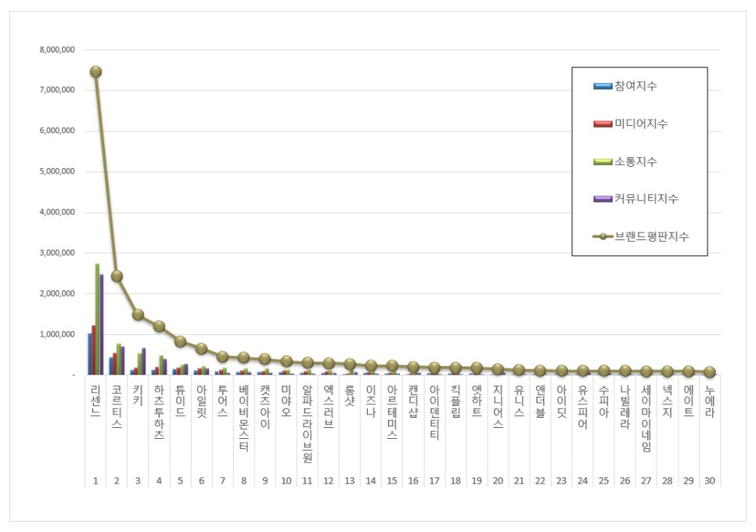The height and width of the screenshot is (532, 756).
Task: Click the 베이비몬스터 category label
Action: [244, 418]
